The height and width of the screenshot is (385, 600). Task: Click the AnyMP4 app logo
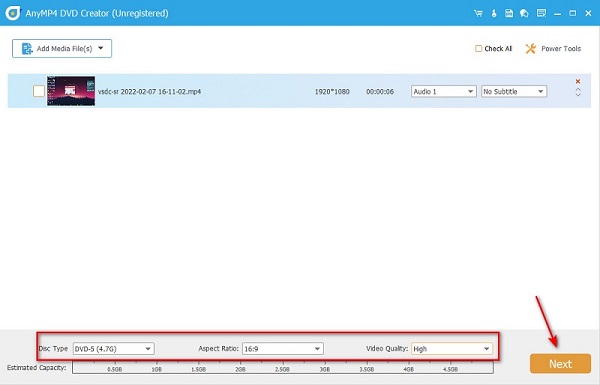point(13,13)
